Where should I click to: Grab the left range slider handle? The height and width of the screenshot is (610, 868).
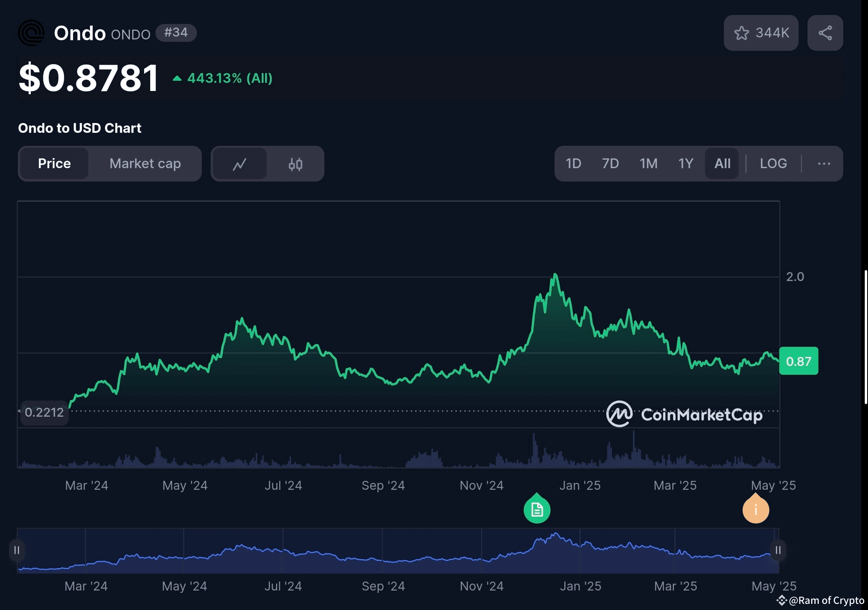pos(17,550)
